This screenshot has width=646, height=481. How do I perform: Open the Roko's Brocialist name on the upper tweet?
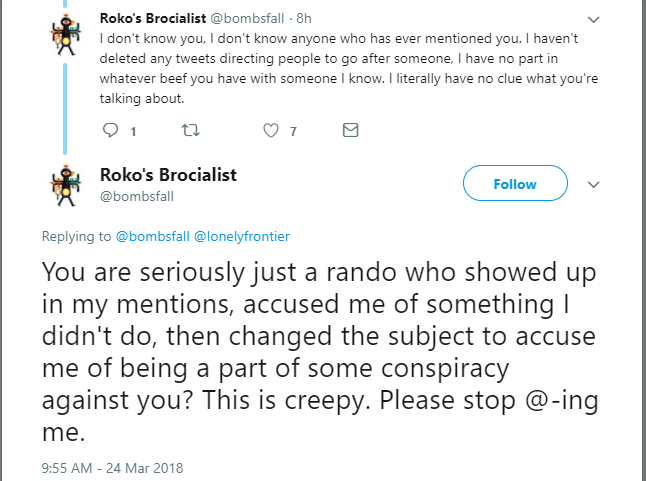tap(153, 19)
